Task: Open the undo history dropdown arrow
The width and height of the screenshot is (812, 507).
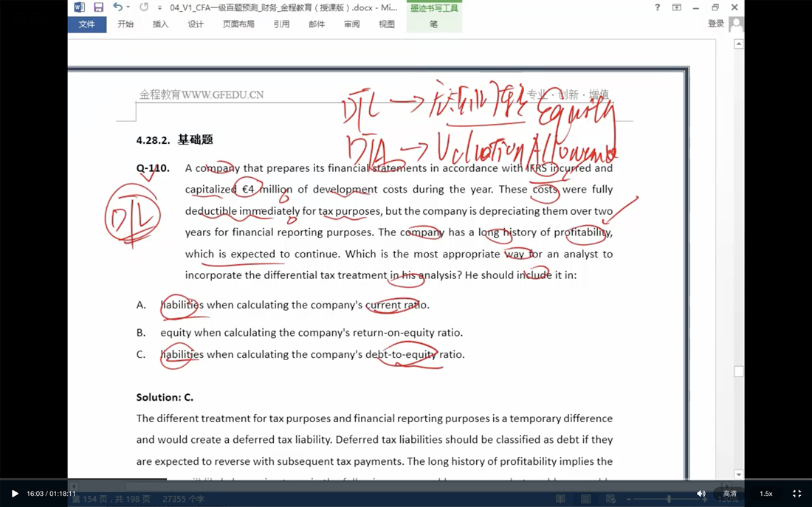Action: click(128, 8)
